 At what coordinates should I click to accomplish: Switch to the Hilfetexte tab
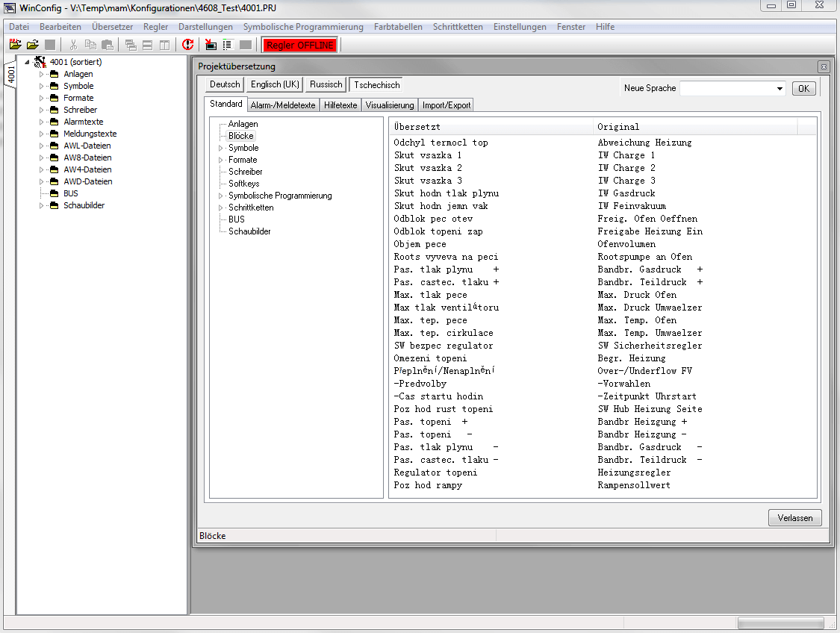click(340, 105)
